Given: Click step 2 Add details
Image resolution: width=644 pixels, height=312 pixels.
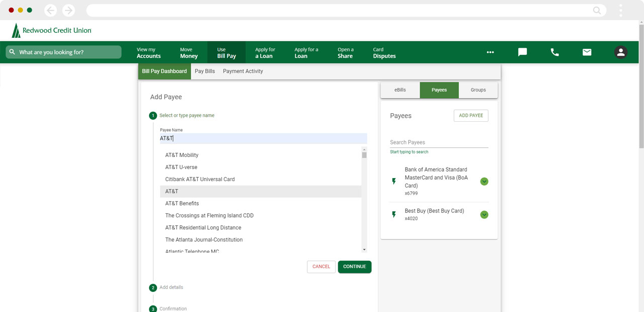Looking at the screenshot, I should [166, 287].
